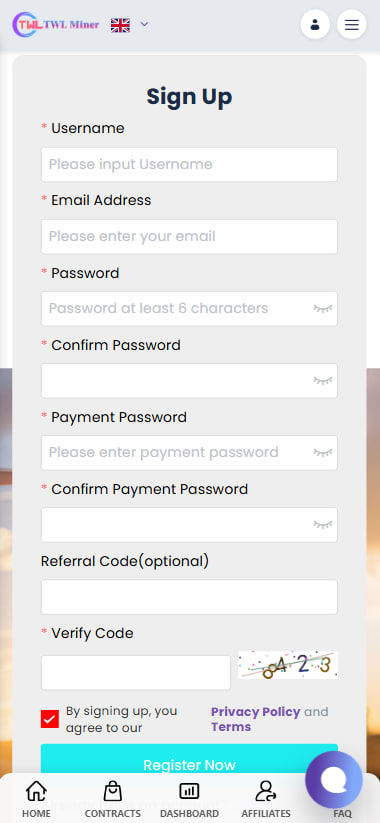Open the Terms link

[231, 727]
